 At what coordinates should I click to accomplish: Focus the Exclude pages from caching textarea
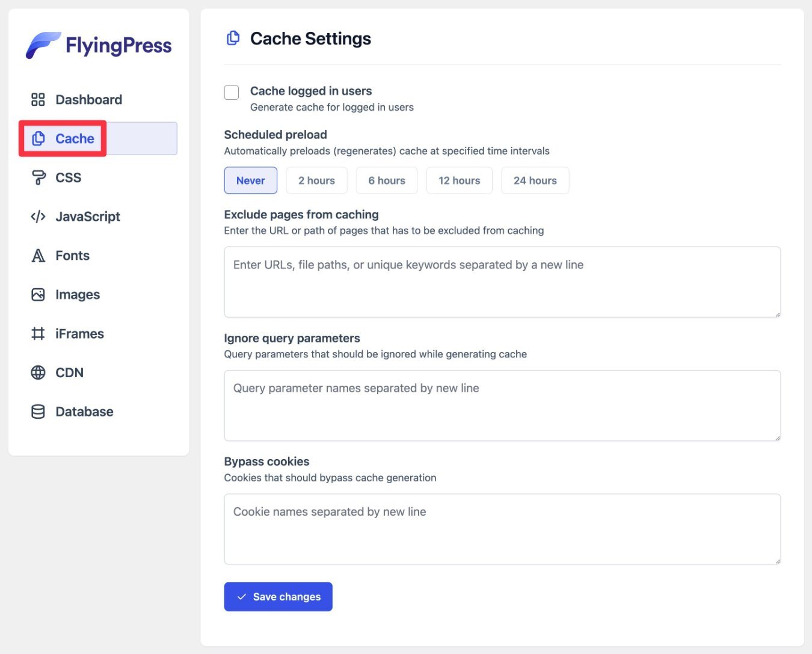click(502, 282)
